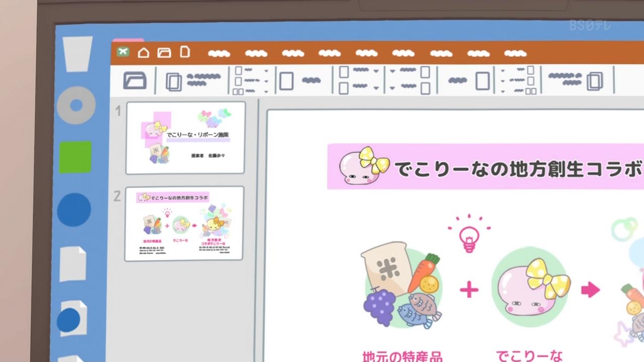Click the blank document icon in the orange title bar
644x362 pixels.
tap(185, 52)
